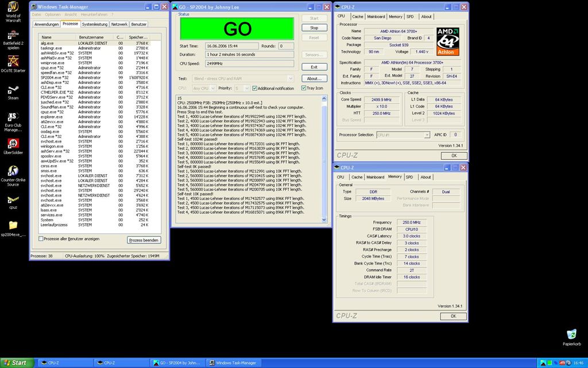Click the About... button in SP2004
The image size is (588, 368).
[314, 78]
